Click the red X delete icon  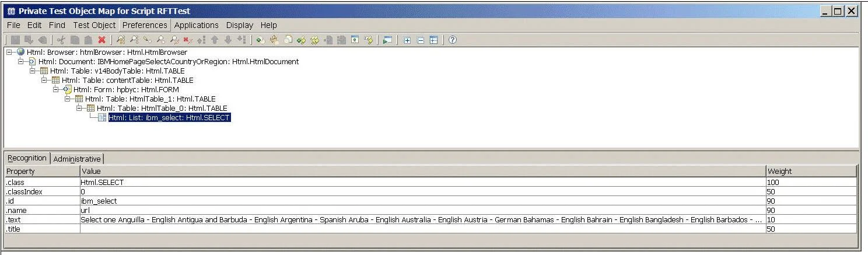tap(101, 40)
